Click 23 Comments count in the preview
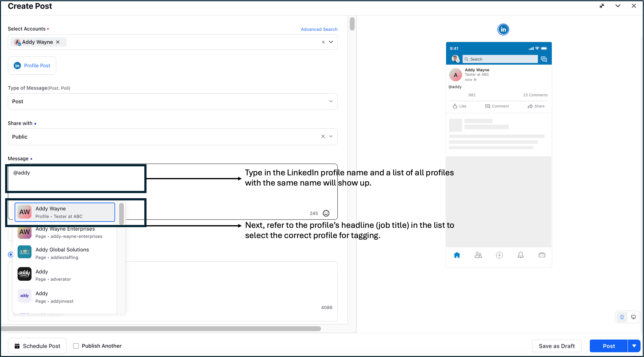644x357 pixels. 535,95
